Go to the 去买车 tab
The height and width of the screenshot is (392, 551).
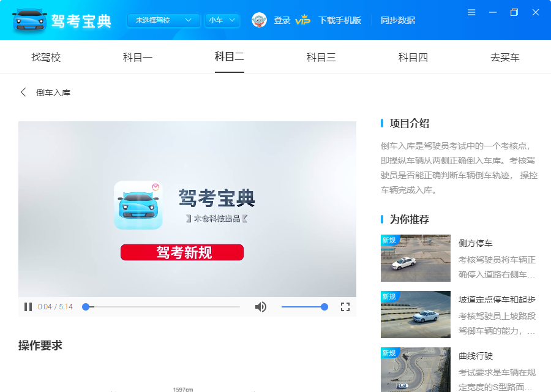[x=505, y=58]
